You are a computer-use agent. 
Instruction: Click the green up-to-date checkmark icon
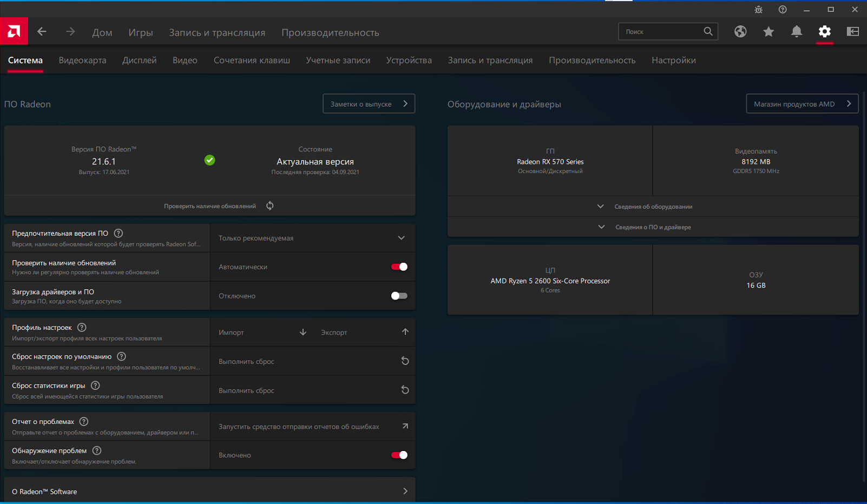point(210,160)
